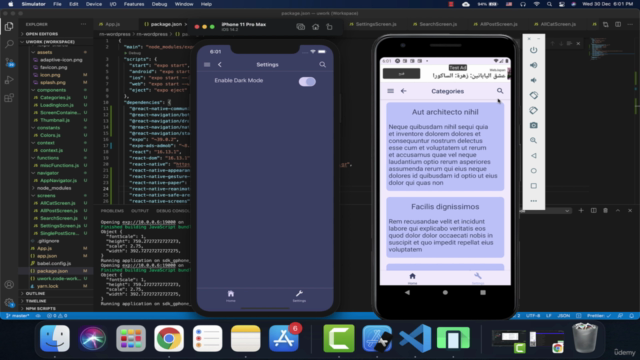
Task: Tap search icon in Android Categories header
Action: point(500,91)
